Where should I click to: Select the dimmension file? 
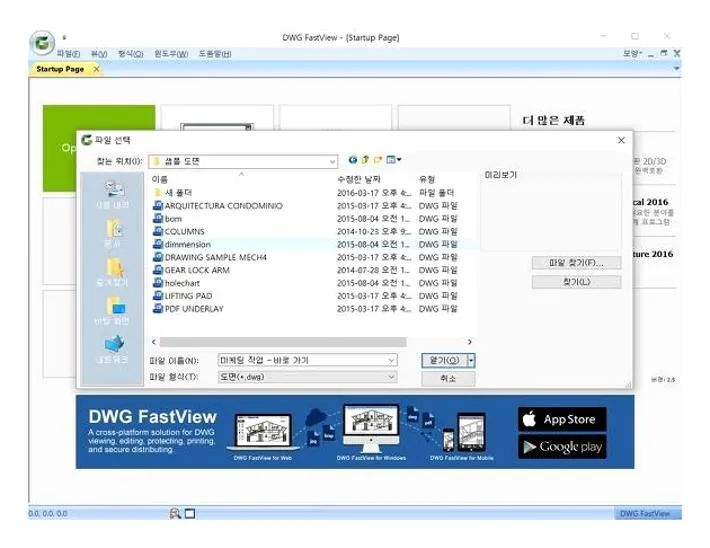click(187, 244)
